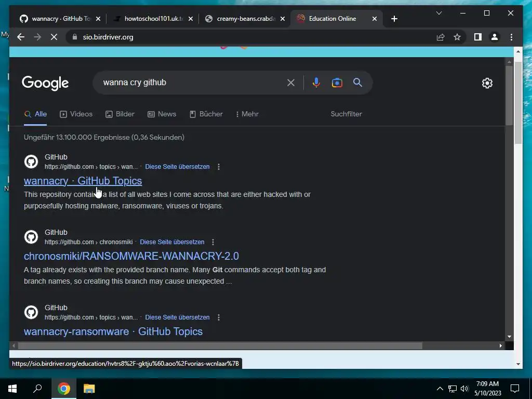Click the horizontal scrollbar thumb
The width and height of the screenshot is (532, 399).
click(x=220, y=345)
